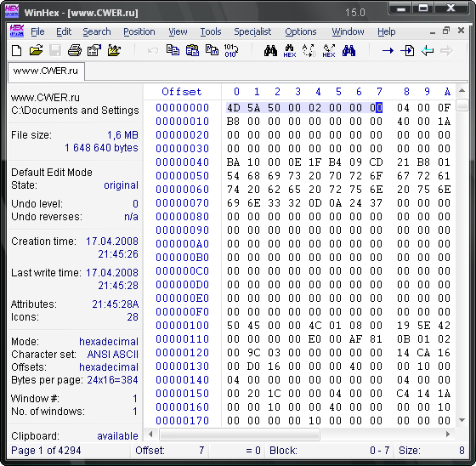Open Find Text with binoculars icon
This screenshot has height=466, width=476.
[x=270, y=50]
